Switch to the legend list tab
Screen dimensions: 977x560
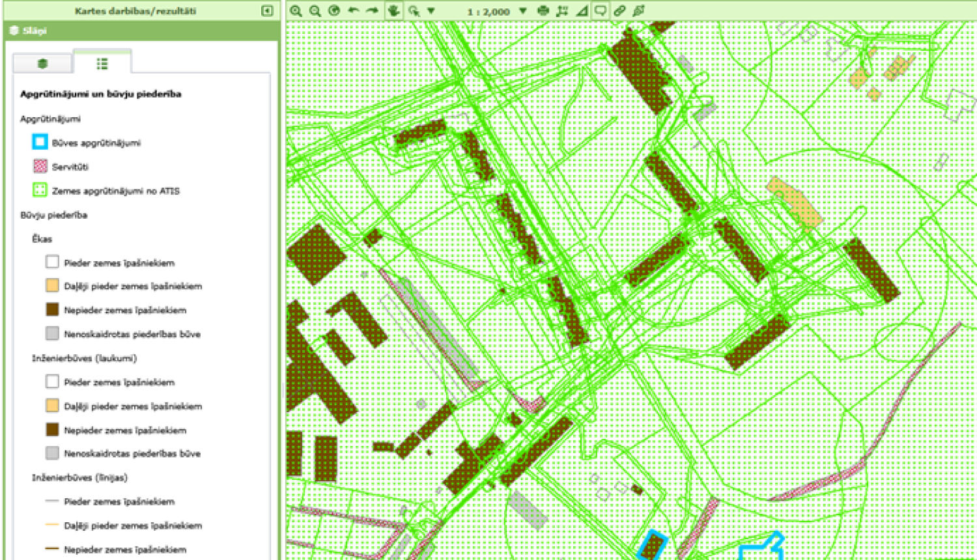pos(102,63)
